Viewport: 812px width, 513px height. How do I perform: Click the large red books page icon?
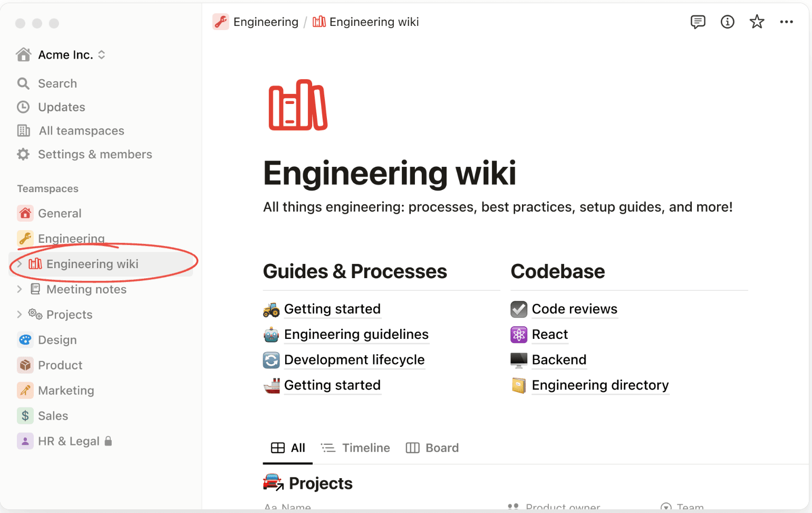coord(298,105)
